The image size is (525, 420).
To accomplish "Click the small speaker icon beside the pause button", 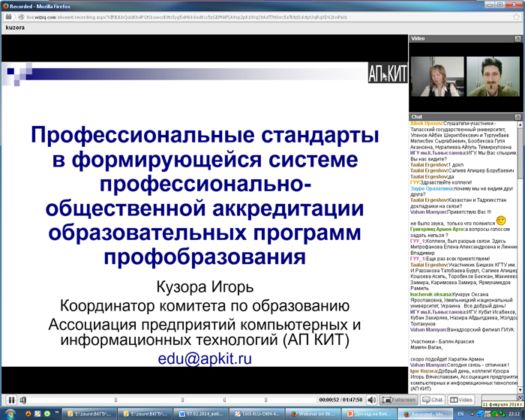I will 23,400.
